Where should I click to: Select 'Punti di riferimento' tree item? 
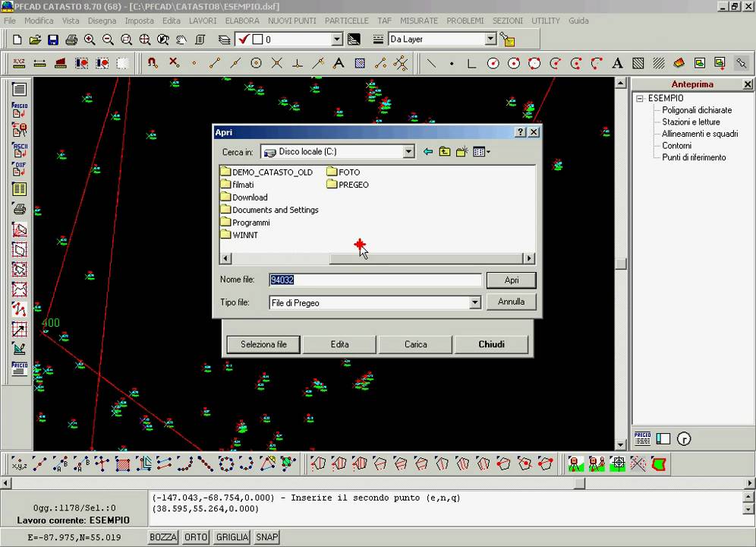click(x=694, y=157)
